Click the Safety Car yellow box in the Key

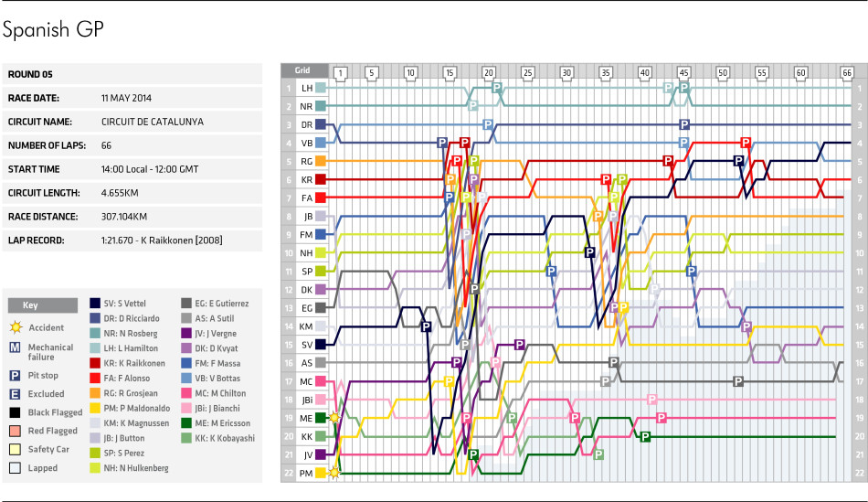tap(15, 450)
